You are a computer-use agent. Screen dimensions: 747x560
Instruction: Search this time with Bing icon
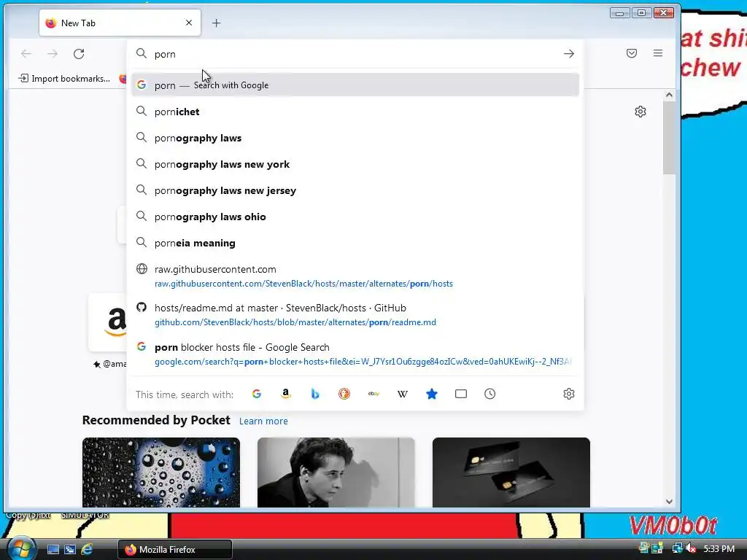pyautogui.click(x=315, y=394)
